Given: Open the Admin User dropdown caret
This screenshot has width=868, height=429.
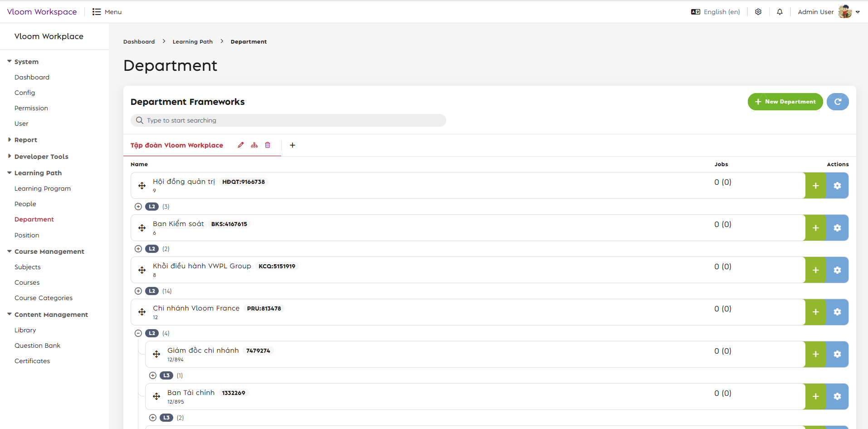Looking at the screenshot, I should [x=858, y=12].
